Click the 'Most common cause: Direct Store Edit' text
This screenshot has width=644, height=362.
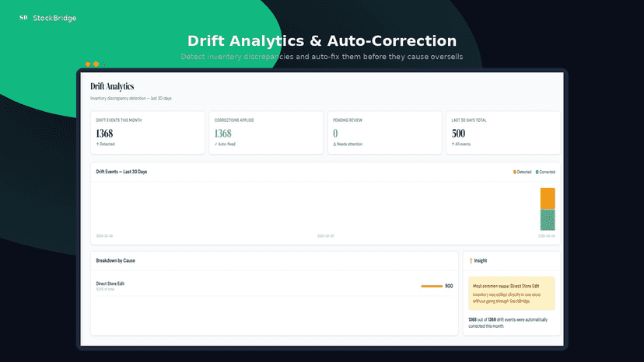point(506,286)
